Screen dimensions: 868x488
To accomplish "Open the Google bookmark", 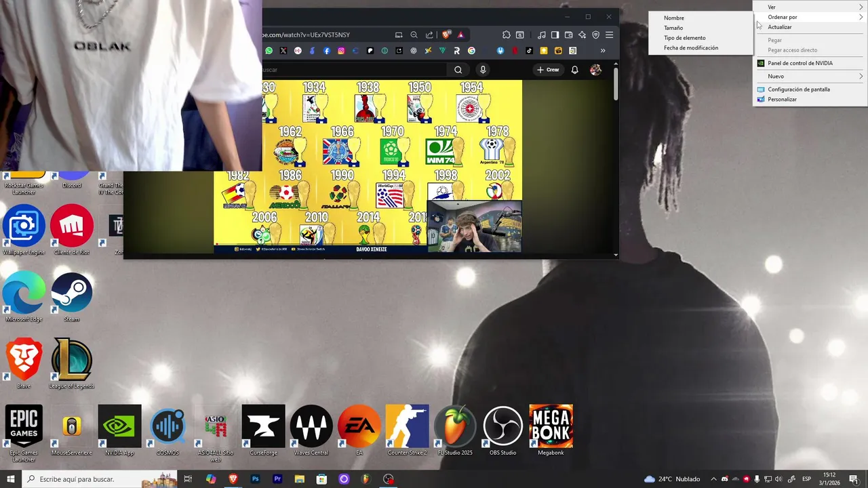I will click(471, 51).
